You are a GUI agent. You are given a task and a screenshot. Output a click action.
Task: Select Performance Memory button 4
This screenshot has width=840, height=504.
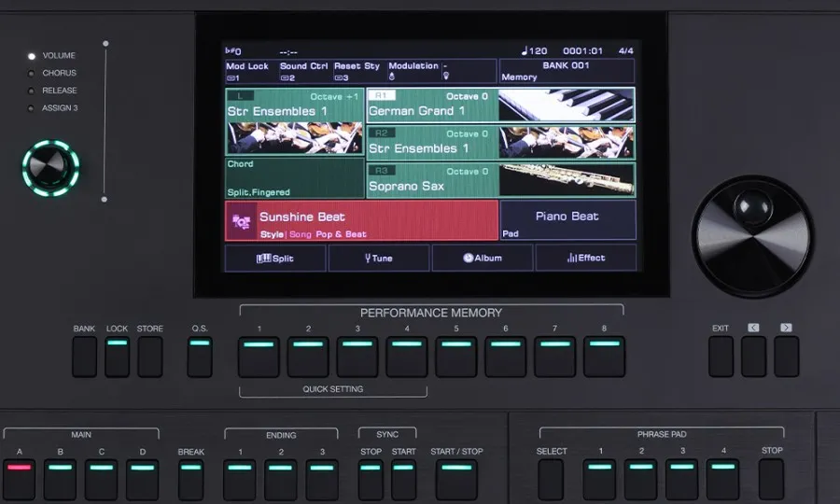pos(407,357)
